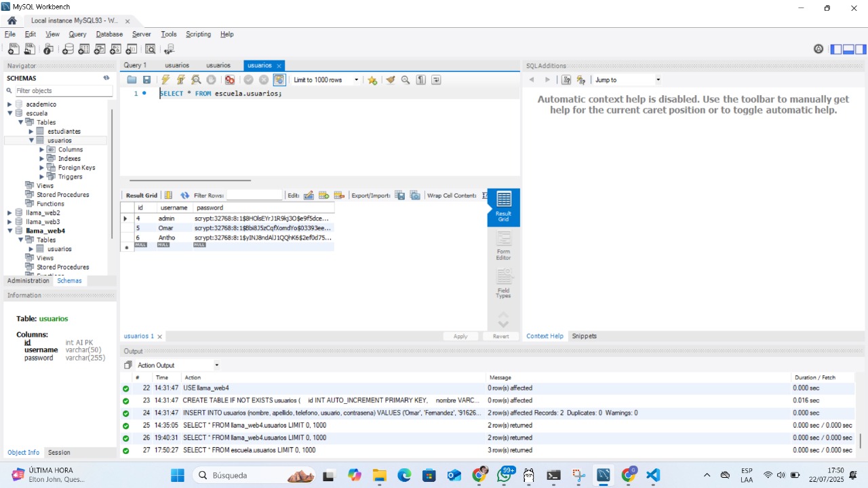The width and height of the screenshot is (868, 488).
Task: Expand the estudiantes table
Action: [x=31, y=132]
